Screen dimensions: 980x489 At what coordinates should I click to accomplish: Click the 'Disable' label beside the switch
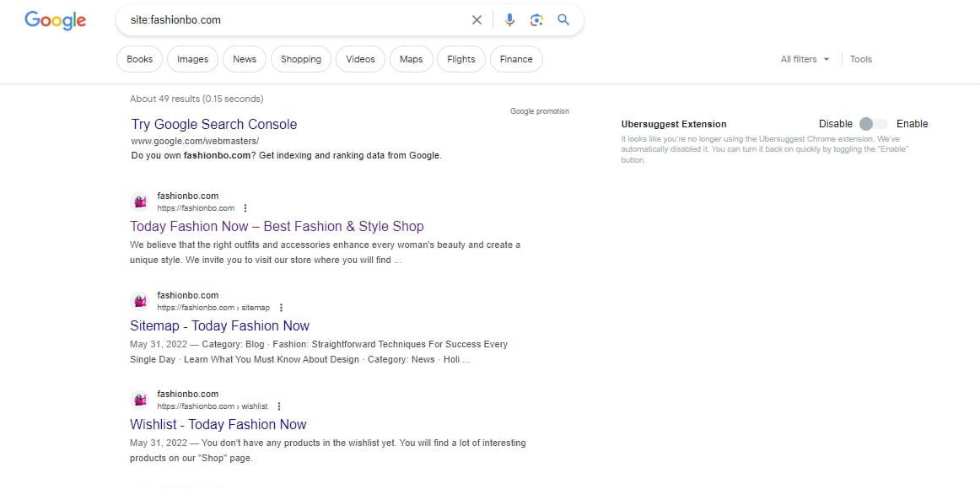pos(836,124)
